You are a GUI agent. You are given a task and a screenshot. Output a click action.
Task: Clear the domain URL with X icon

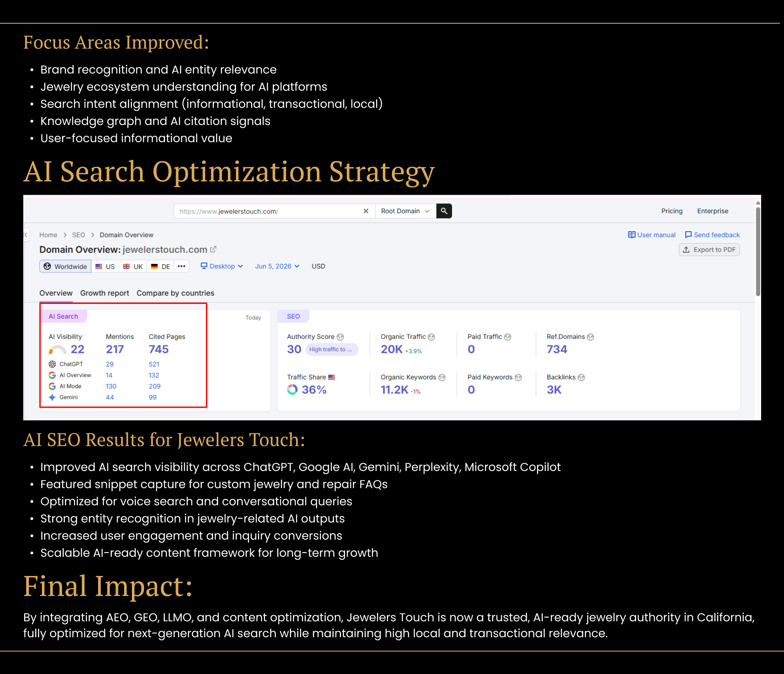pyautogui.click(x=366, y=211)
